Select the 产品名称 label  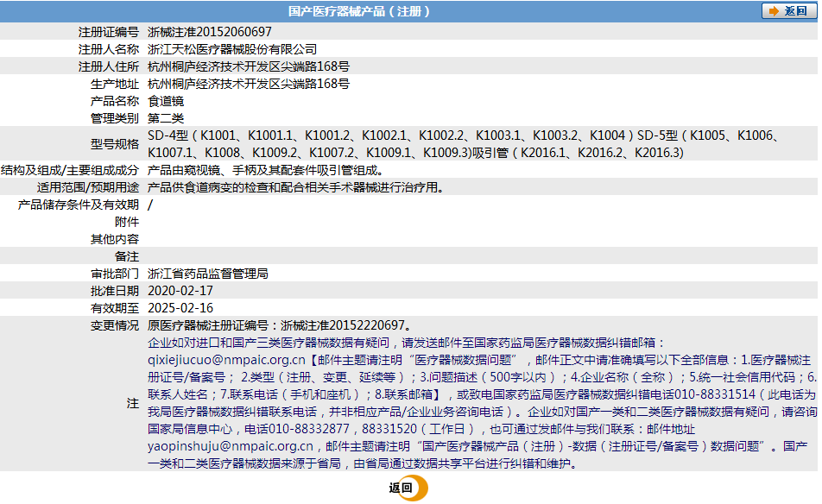(115, 101)
